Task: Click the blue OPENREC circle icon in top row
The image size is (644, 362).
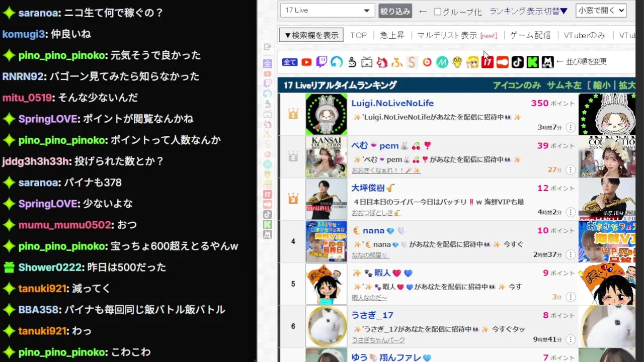Action: [x=337, y=62]
